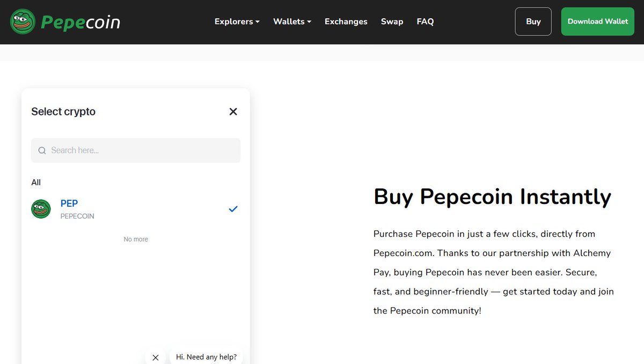
Task: Click the Pepecoin frog logo
Action: (23, 21)
